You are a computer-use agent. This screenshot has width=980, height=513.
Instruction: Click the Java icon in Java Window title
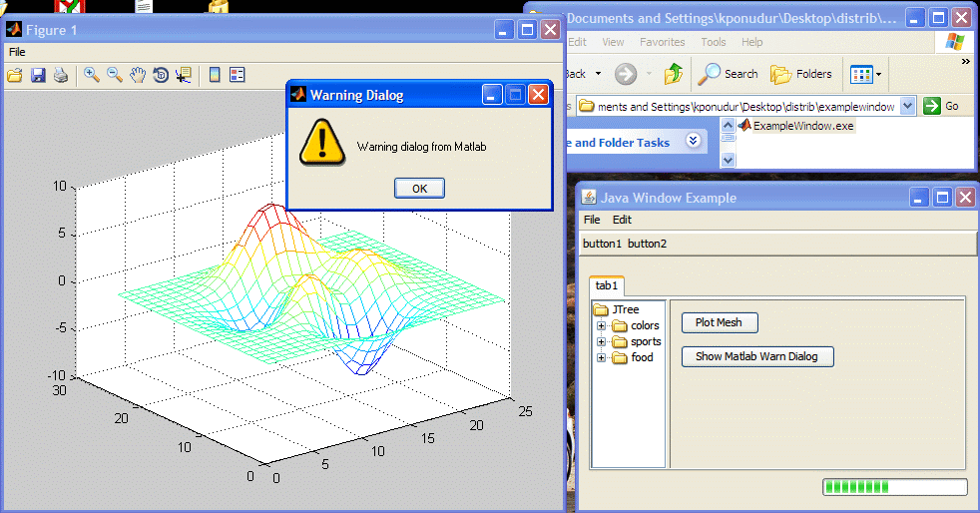coord(588,198)
